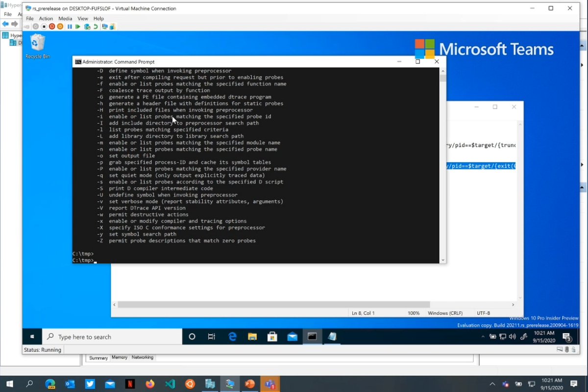Click Command Prompt scrollbar down arrow
The width and height of the screenshot is (588, 392).
(x=443, y=260)
